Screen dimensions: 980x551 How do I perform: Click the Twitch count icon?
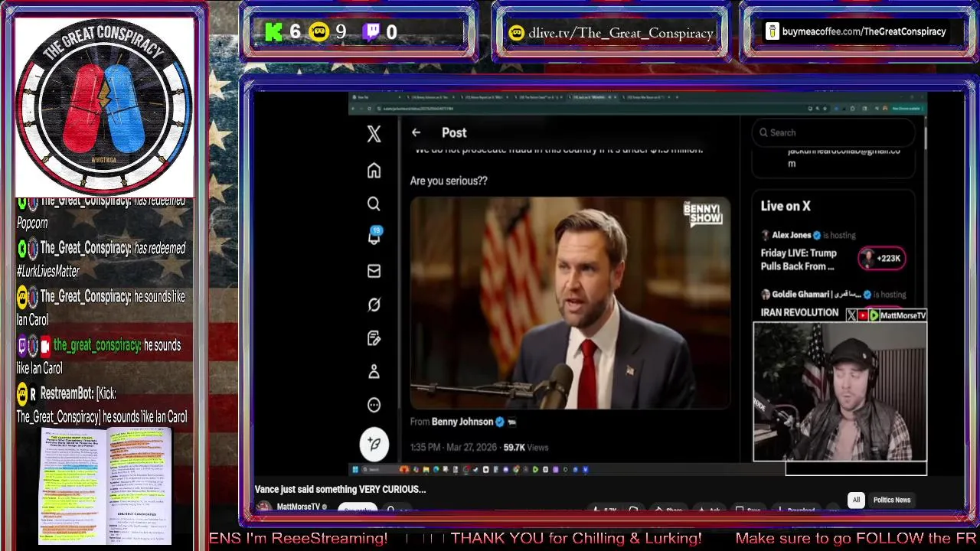tap(371, 31)
